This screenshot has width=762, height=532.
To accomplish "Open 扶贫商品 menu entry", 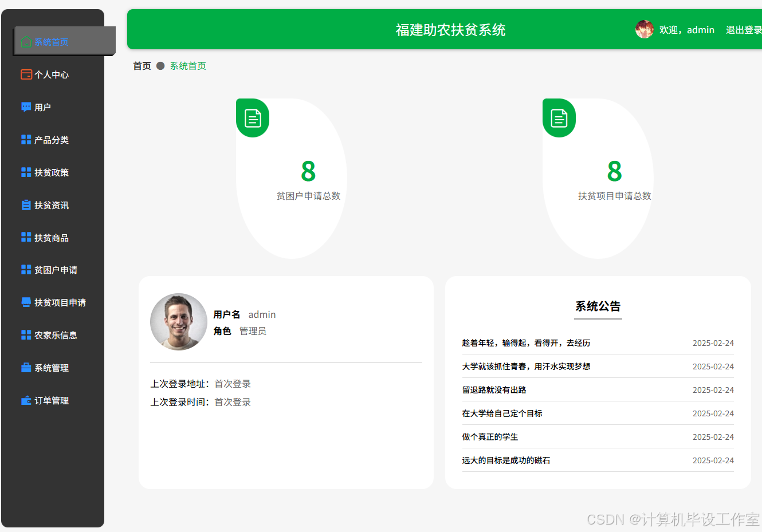I will [53, 238].
